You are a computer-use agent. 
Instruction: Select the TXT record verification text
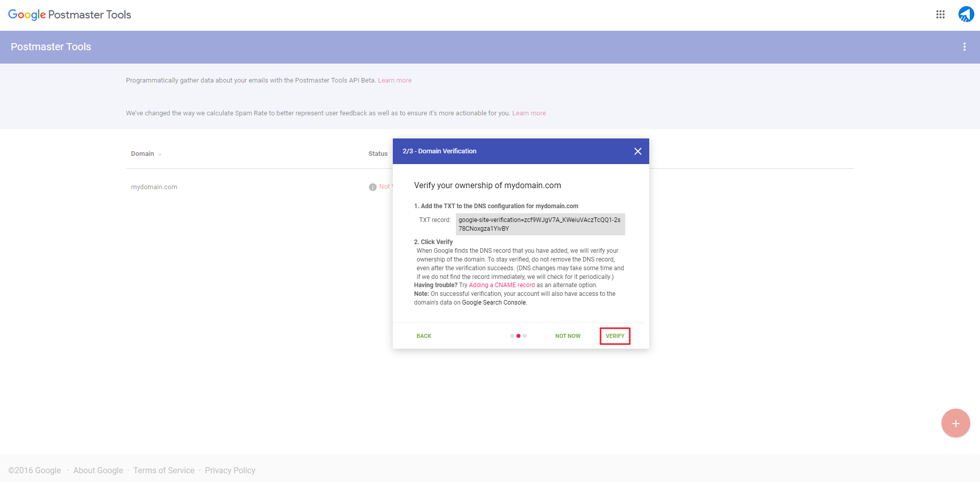pos(541,224)
